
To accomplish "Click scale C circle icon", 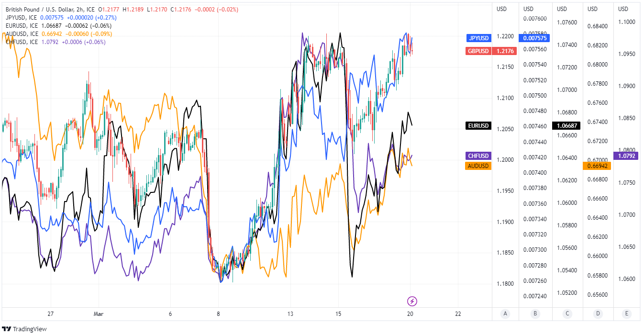I will (567, 314).
